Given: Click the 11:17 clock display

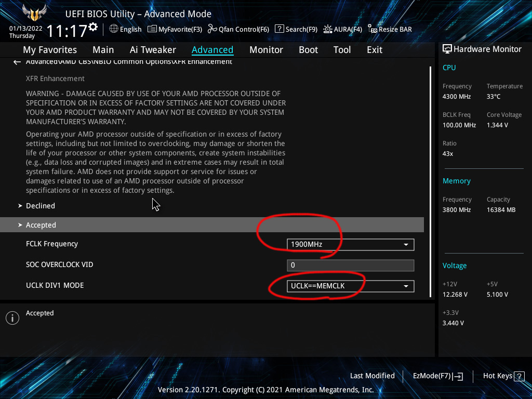Looking at the screenshot, I should [x=66, y=31].
